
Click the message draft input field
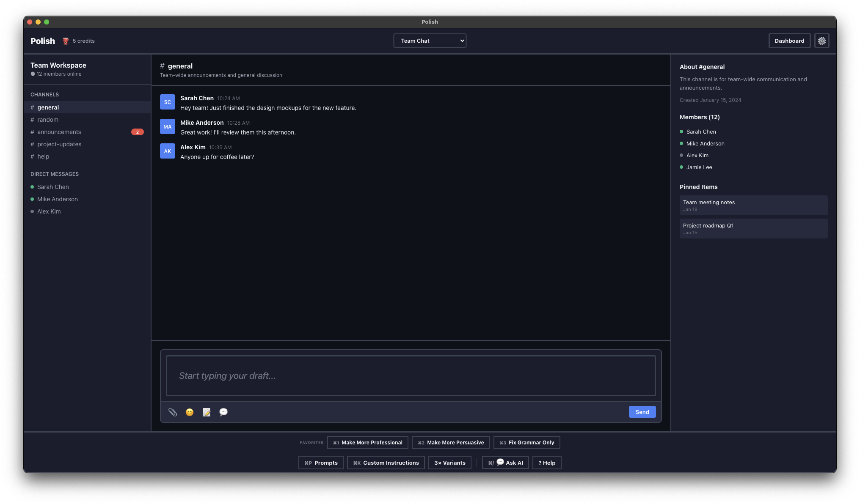pyautogui.click(x=410, y=375)
